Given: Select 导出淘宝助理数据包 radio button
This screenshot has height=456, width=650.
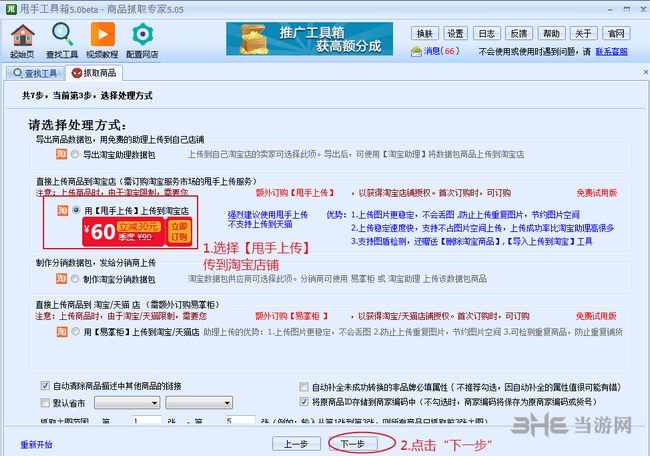Looking at the screenshot, I should tap(75, 154).
